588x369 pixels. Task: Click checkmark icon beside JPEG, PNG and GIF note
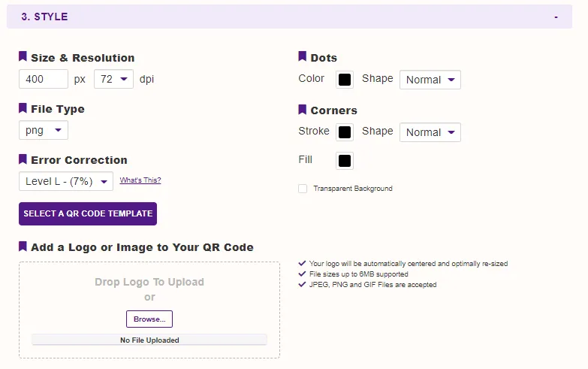pos(302,284)
